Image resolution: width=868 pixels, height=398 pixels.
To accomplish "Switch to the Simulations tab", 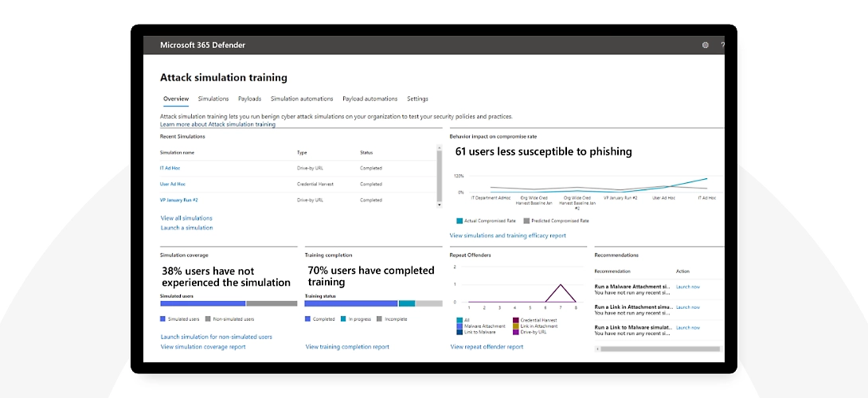I will pos(213,99).
